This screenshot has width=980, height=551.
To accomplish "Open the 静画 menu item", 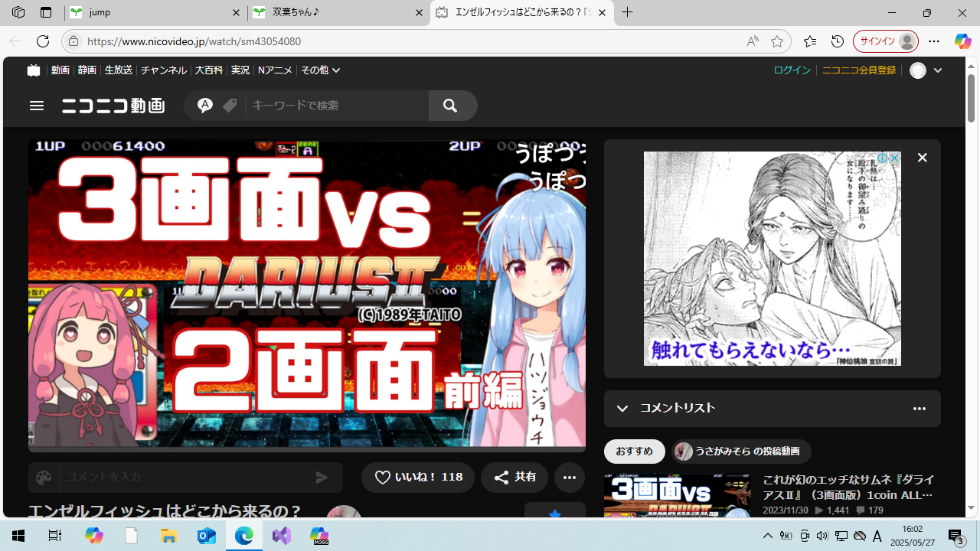I will pyautogui.click(x=87, y=70).
